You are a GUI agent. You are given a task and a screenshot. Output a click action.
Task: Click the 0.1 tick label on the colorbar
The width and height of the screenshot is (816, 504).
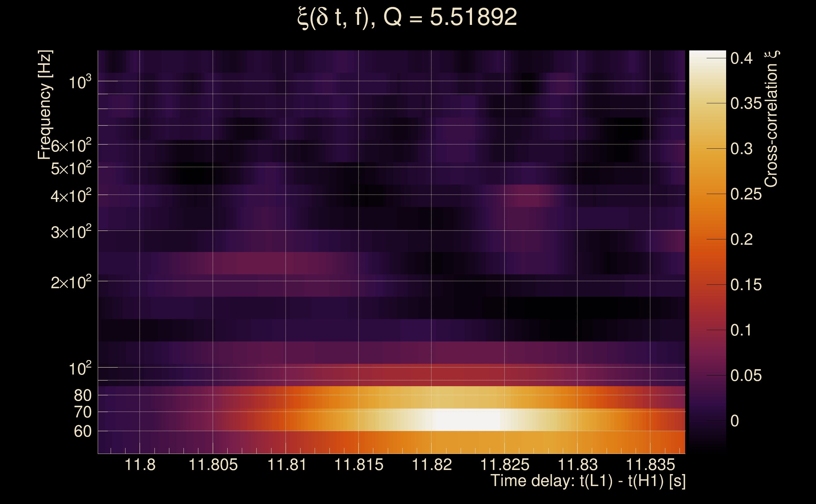741,330
